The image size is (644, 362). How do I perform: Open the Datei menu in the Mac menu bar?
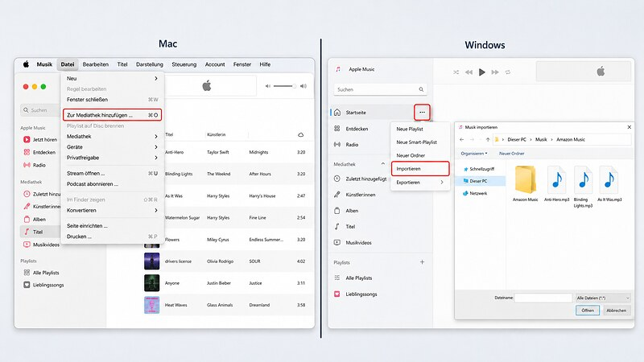tap(68, 64)
